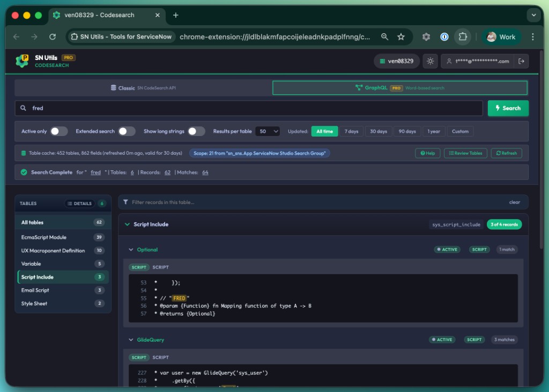This screenshot has width=549, height=392.
Task: Click the Records count 62 link
Action: [167, 172]
